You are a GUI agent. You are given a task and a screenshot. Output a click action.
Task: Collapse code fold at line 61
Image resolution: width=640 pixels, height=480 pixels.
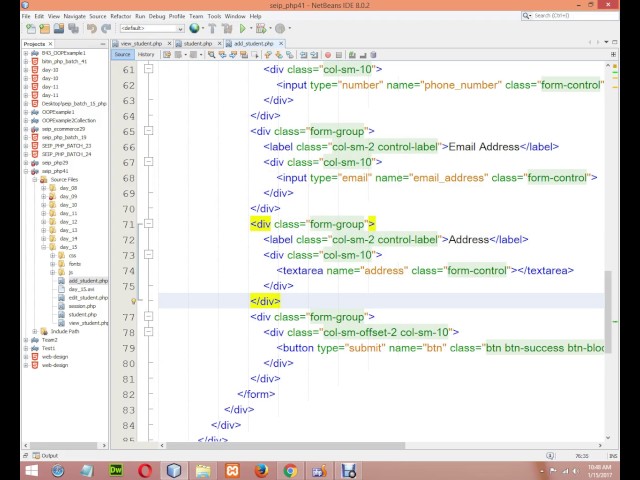[149, 69]
